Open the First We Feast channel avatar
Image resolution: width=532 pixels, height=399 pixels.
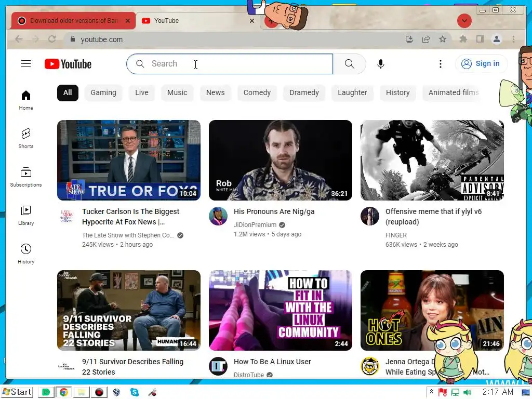(370, 366)
